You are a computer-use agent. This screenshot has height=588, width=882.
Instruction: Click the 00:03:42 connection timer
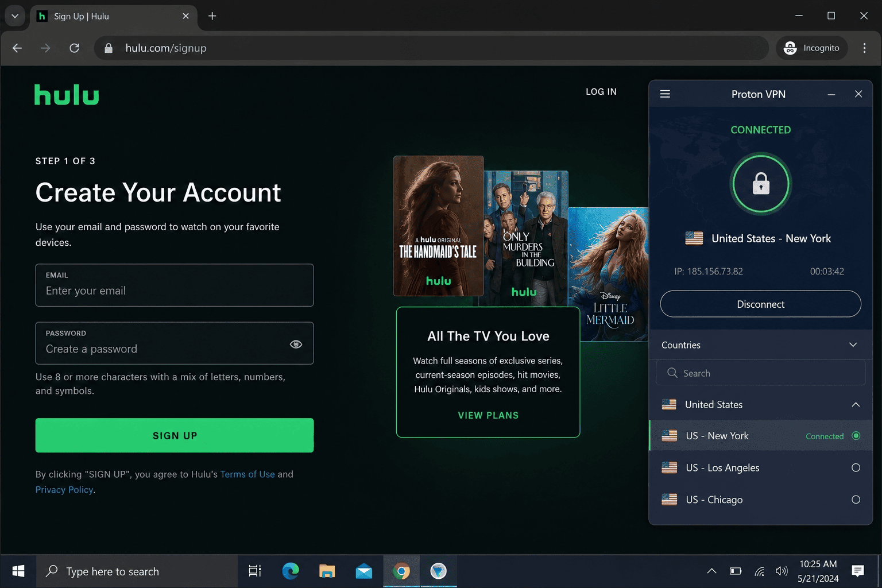827,272
